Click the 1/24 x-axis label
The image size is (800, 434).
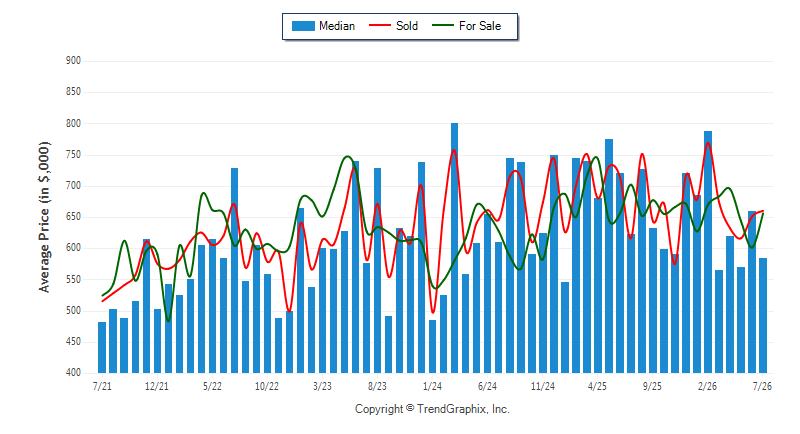pos(432,386)
